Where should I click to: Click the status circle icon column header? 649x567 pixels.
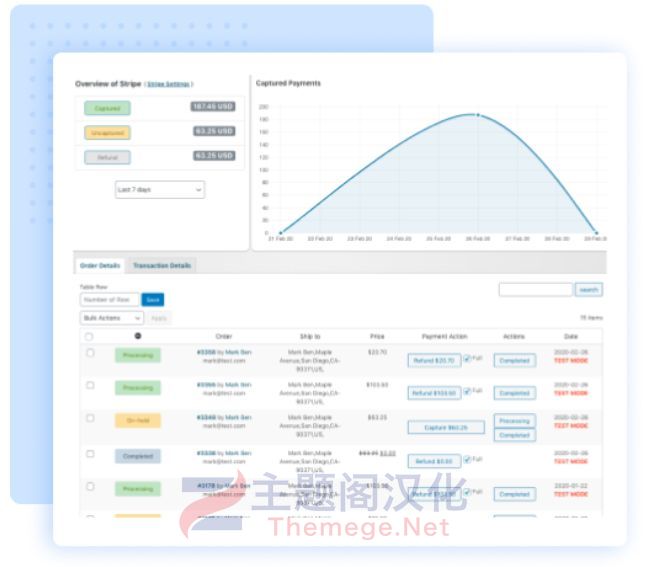[138, 336]
